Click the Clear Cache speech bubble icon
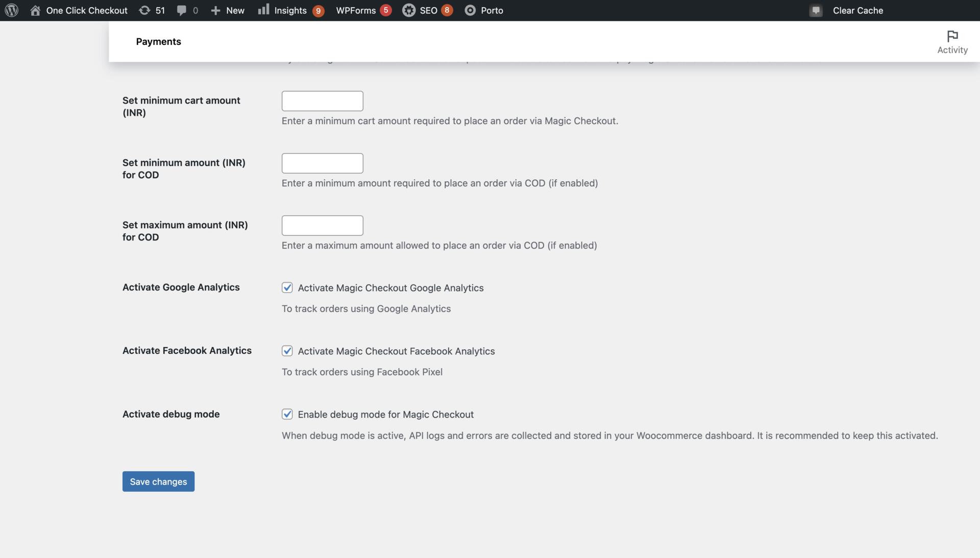Image resolution: width=980 pixels, height=558 pixels. click(x=815, y=10)
